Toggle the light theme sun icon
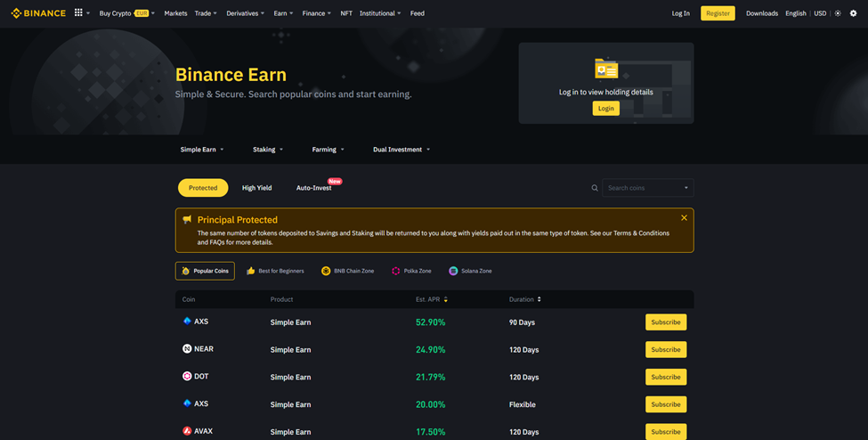Image resolution: width=868 pixels, height=440 pixels. (x=838, y=13)
